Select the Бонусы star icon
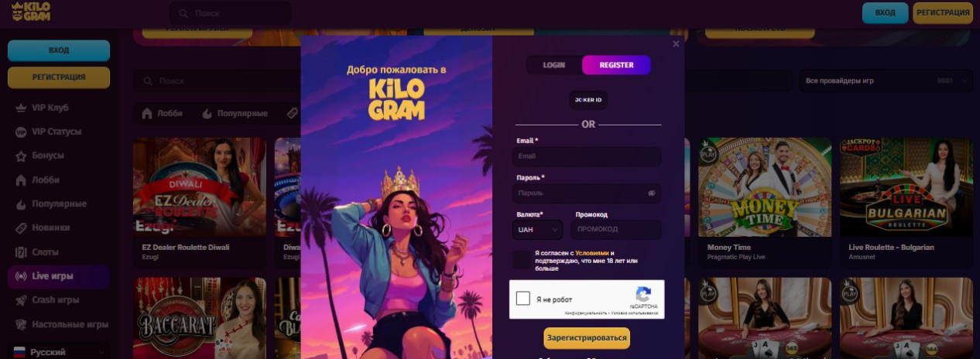Image resolution: width=980 pixels, height=359 pixels. [x=22, y=156]
